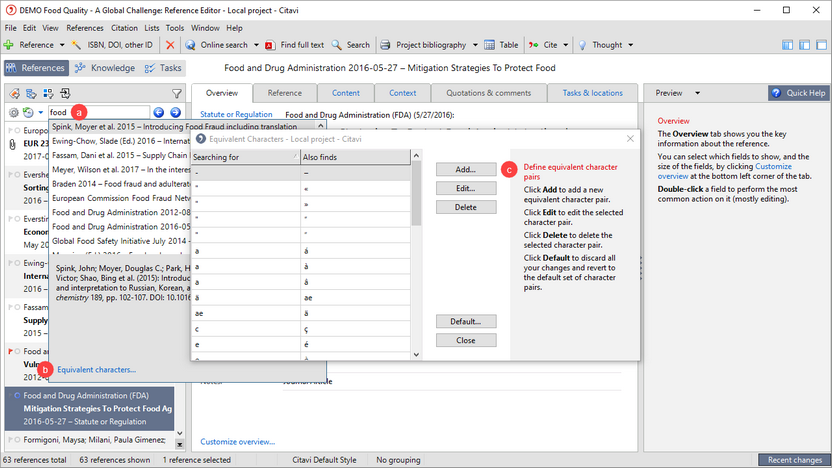Open the Tasks workspace

pyautogui.click(x=163, y=68)
